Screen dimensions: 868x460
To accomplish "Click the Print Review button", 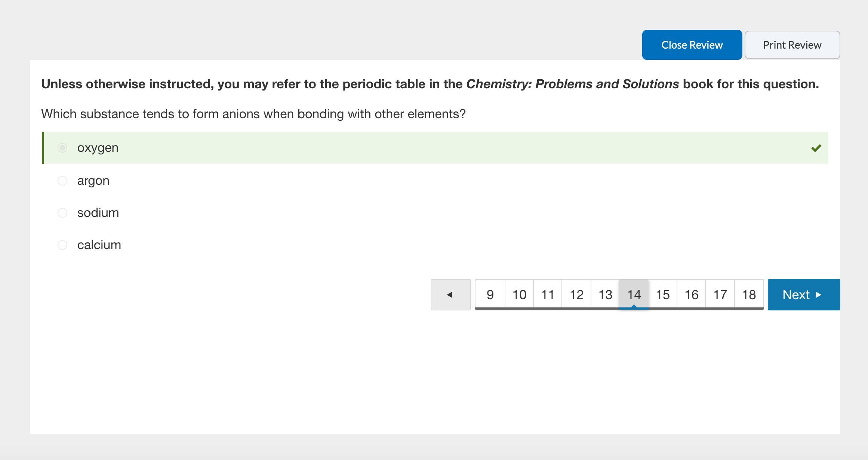I will tap(792, 45).
